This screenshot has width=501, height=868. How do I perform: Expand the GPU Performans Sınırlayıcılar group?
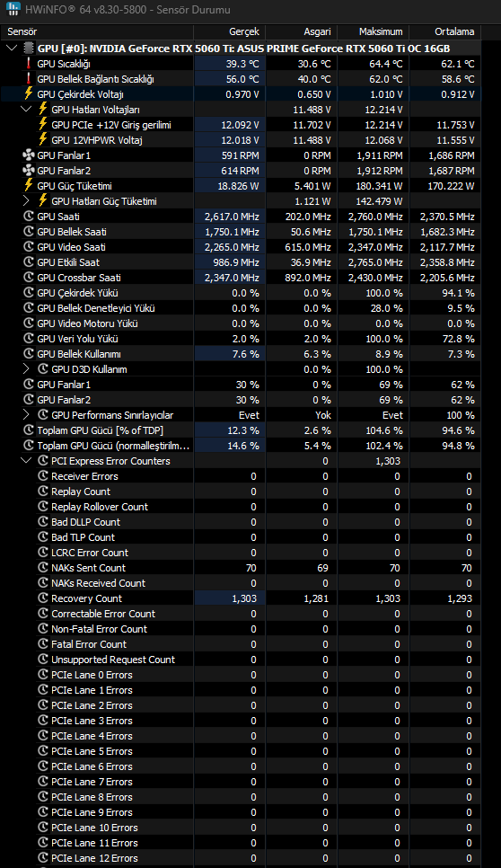(x=26, y=415)
